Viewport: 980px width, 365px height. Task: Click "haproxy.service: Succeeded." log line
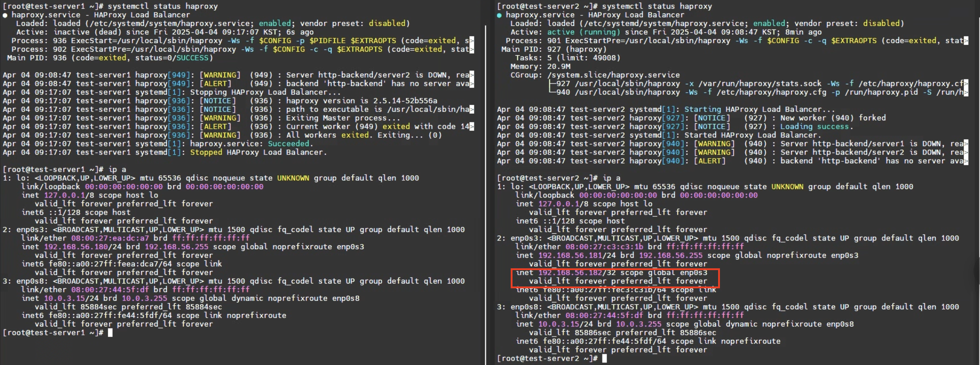158,144
